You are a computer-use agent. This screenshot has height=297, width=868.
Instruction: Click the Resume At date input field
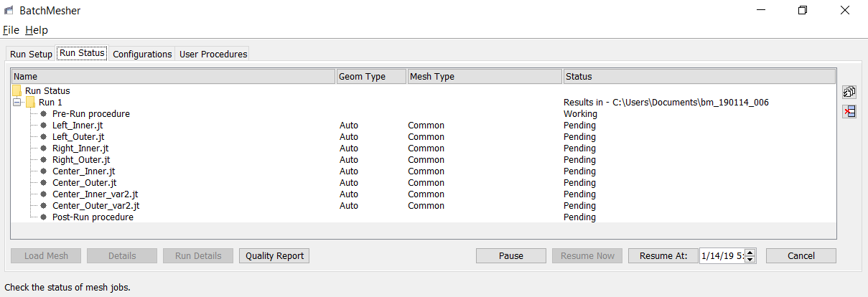click(722, 256)
